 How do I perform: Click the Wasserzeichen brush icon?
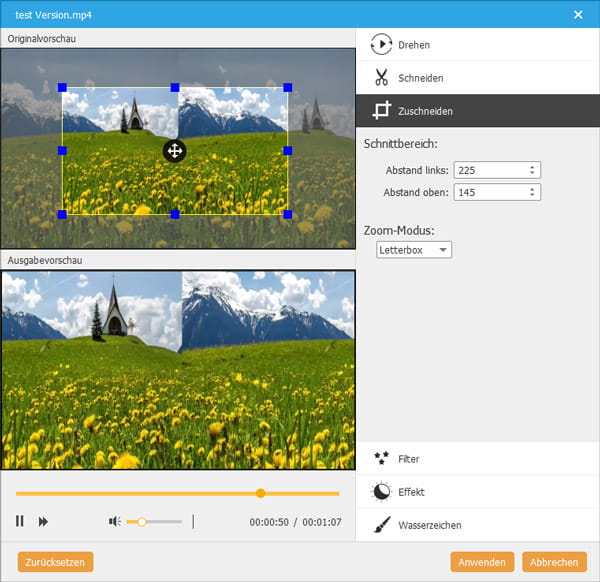382,525
